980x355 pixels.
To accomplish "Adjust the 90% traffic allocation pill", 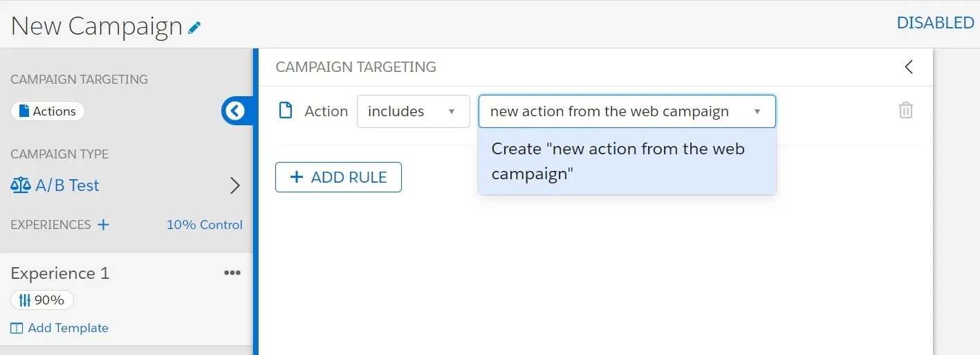I will [x=42, y=300].
